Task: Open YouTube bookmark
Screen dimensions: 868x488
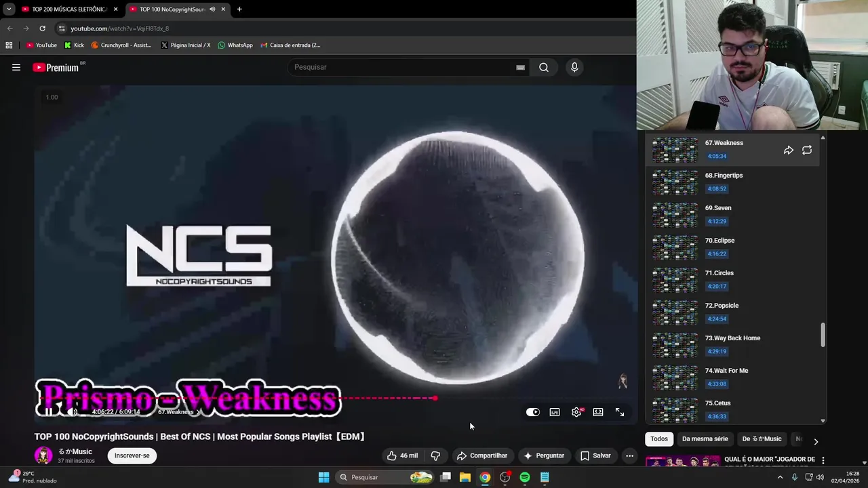Action: 41,45
